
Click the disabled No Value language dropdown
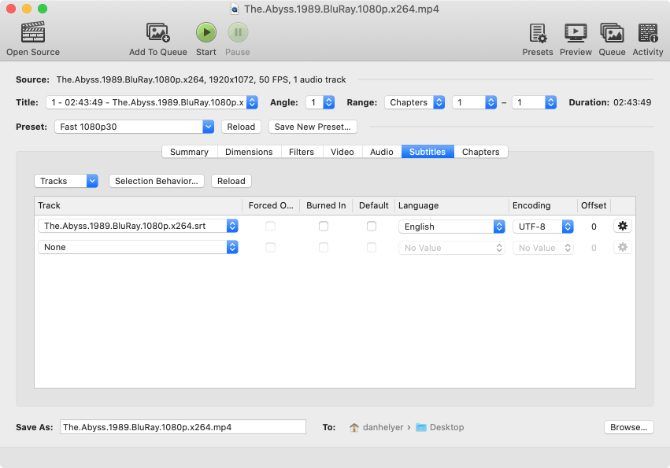point(452,248)
